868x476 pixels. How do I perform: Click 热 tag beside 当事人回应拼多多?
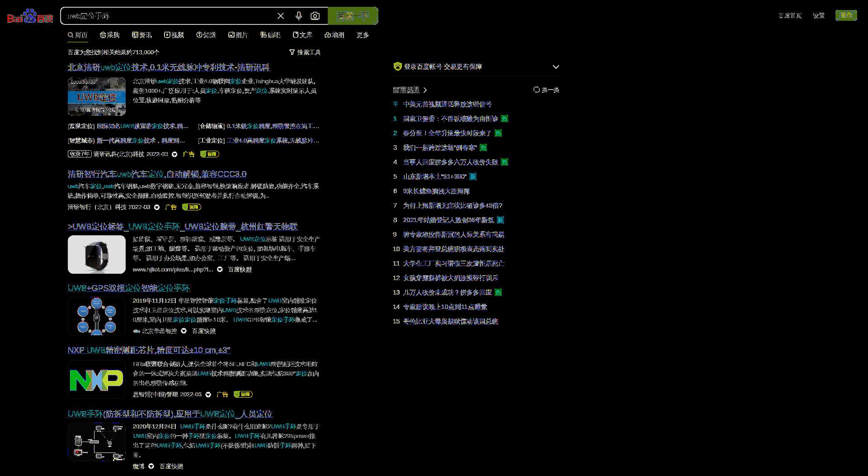pos(505,162)
